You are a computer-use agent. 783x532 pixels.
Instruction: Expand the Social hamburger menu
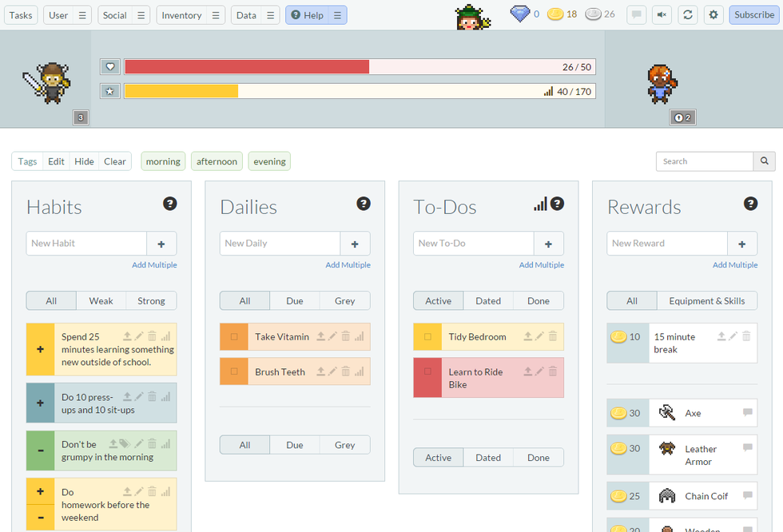tap(141, 15)
